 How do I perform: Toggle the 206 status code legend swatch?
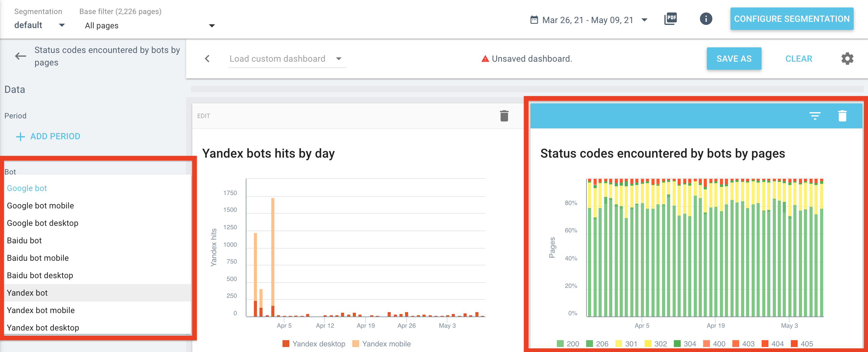[589, 344]
